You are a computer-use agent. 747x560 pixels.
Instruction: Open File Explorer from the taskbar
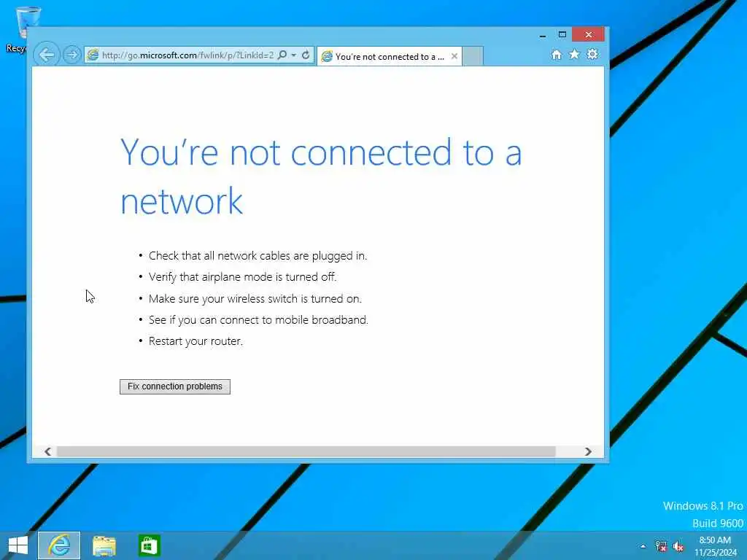pos(104,545)
